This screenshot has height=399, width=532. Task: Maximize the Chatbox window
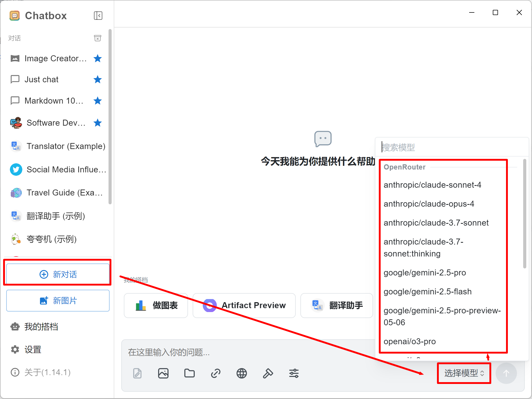pos(495,12)
